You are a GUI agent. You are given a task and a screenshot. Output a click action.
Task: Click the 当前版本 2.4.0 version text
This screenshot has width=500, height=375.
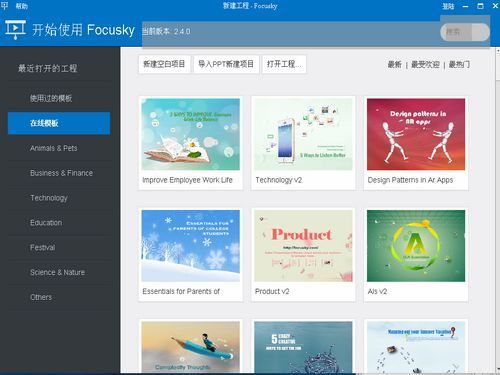(x=166, y=32)
